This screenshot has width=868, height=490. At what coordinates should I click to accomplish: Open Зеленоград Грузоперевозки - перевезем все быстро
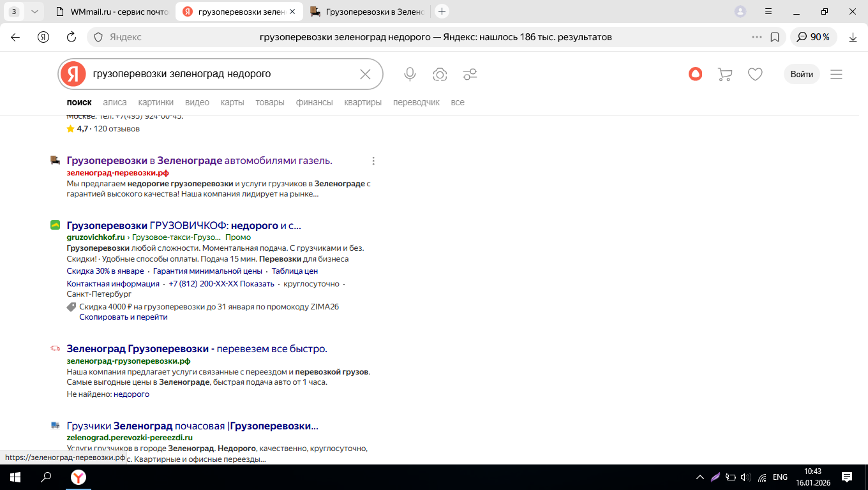[x=197, y=349]
